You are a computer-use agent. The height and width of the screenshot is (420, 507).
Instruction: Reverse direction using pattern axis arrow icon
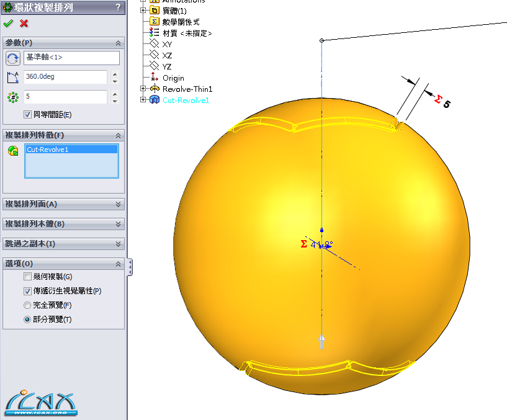pos(13,58)
